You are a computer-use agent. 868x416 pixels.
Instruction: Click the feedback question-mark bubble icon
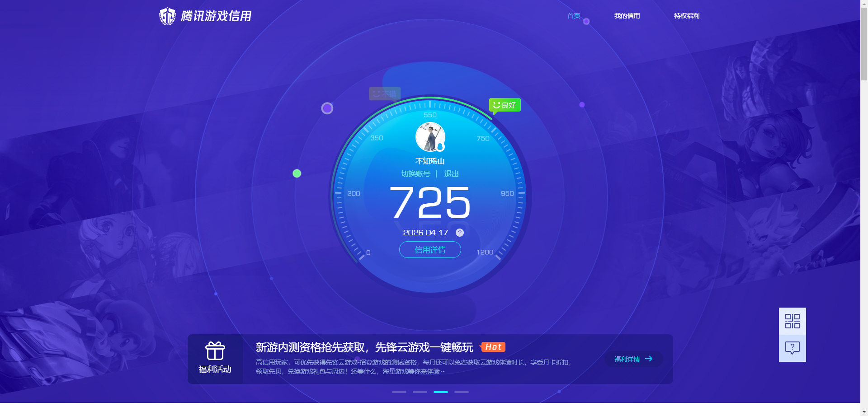[x=792, y=347]
